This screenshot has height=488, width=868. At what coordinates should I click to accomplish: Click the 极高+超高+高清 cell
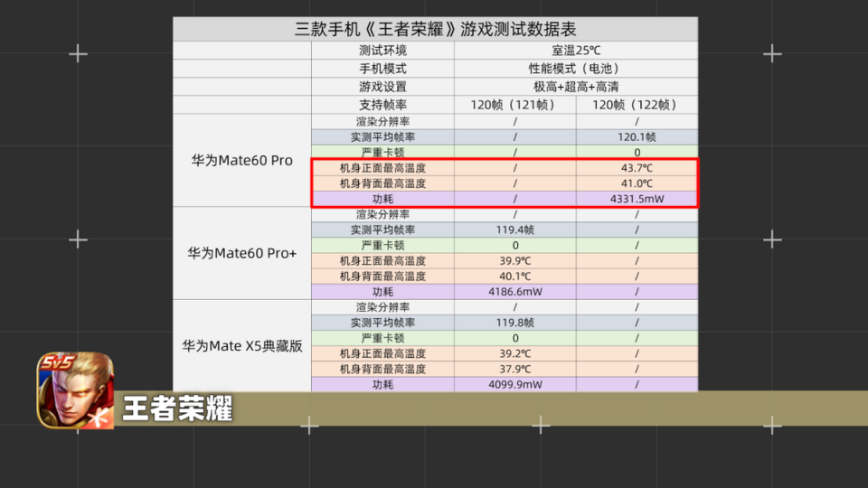point(576,87)
